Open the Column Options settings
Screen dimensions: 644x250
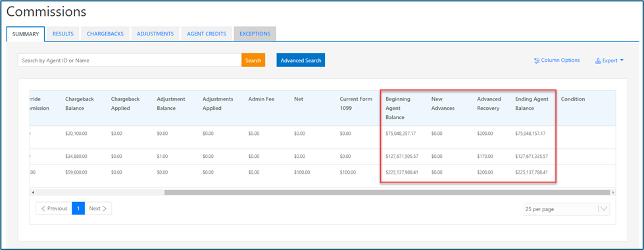pos(557,61)
